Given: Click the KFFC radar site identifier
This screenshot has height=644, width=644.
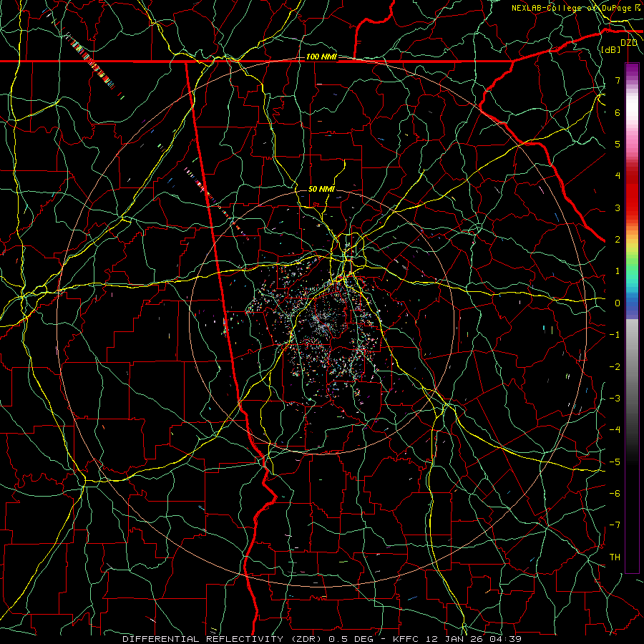Looking at the screenshot, I should pos(406,639).
